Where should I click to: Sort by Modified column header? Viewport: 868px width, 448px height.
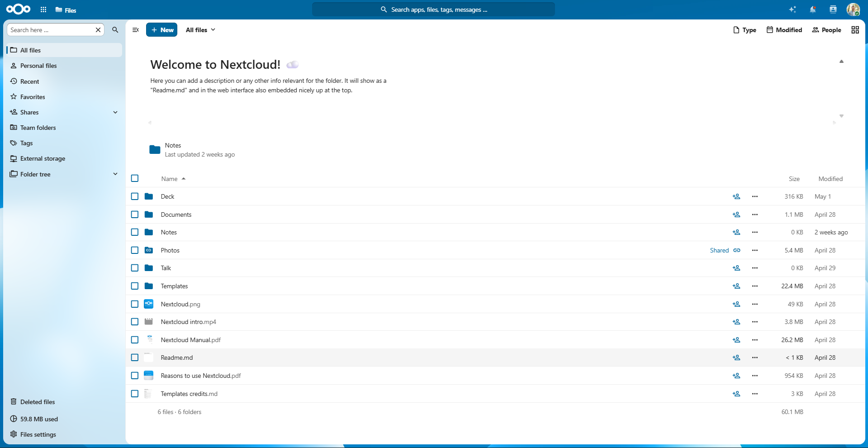pyautogui.click(x=830, y=179)
